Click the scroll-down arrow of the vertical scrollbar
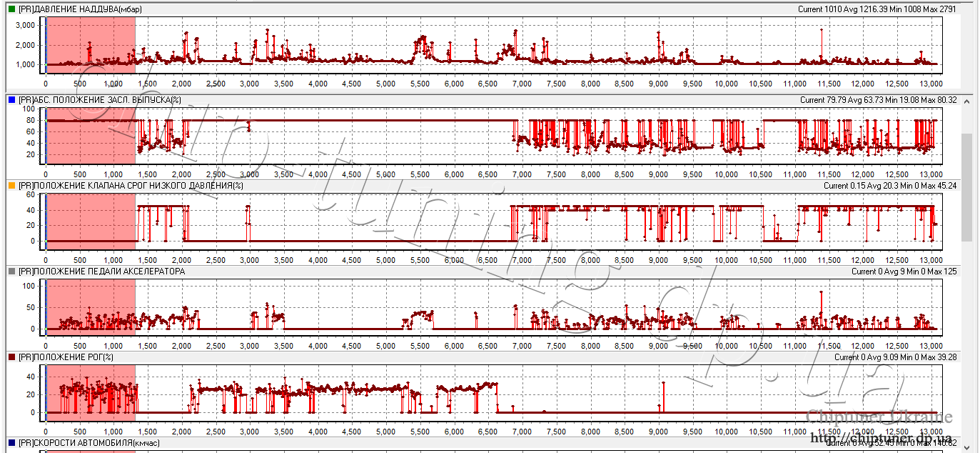Image resolution: width=980 pixels, height=453 pixels. coord(966,447)
